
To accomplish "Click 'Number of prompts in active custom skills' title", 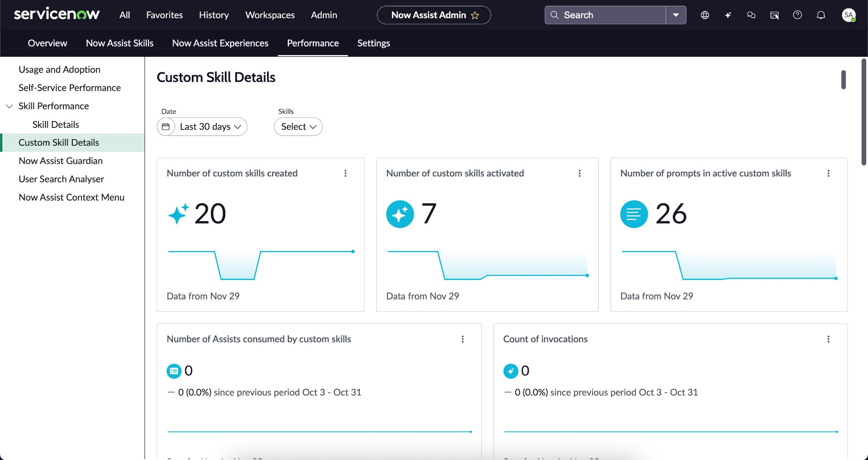I will click(706, 173).
